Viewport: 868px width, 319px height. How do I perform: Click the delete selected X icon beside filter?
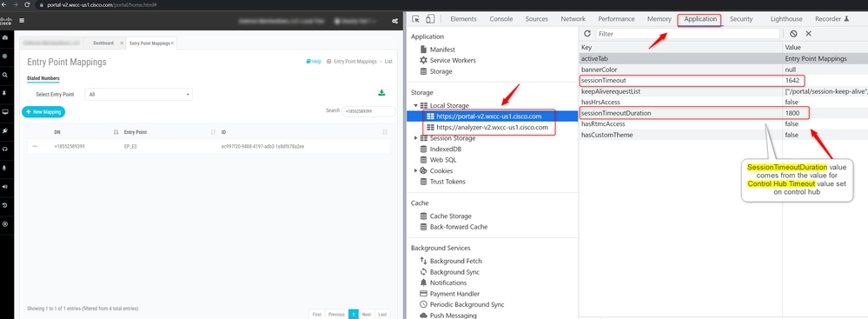coord(808,34)
